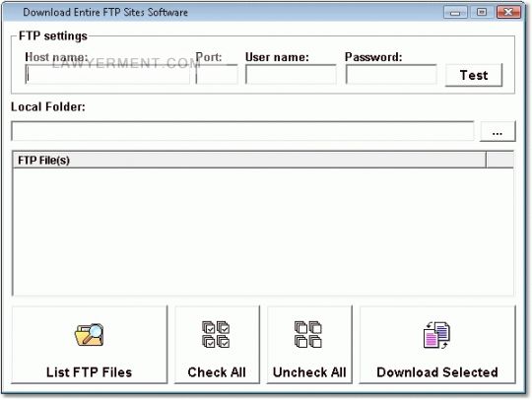Viewport: 532px width, 400px height.
Task: Click the Check All checkboxes icon
Action: (x=216, y=334)
